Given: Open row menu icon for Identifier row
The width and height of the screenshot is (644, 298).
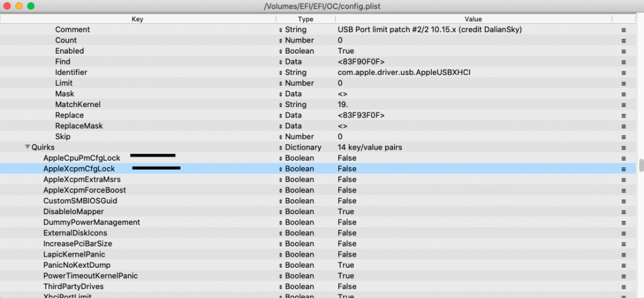Looking at the screenshot, I should 623,73.
